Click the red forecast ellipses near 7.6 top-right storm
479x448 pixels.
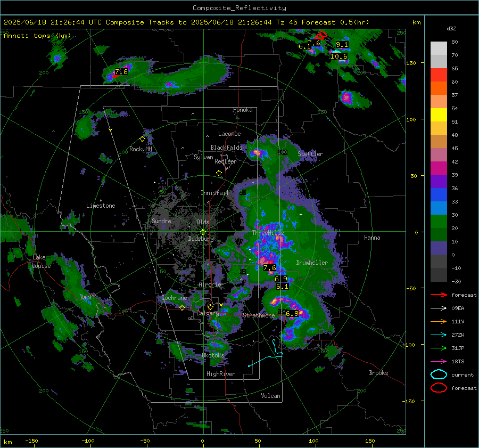tap(321, 36)
